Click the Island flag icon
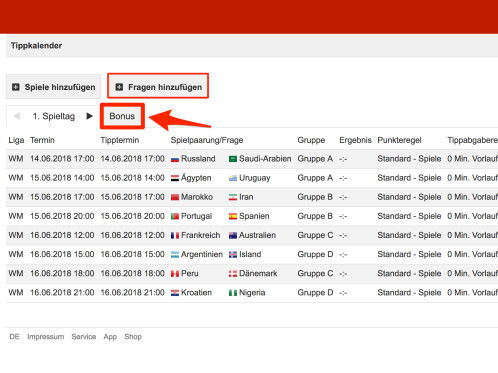The image size is (498, 373). (x=233, y=255)
